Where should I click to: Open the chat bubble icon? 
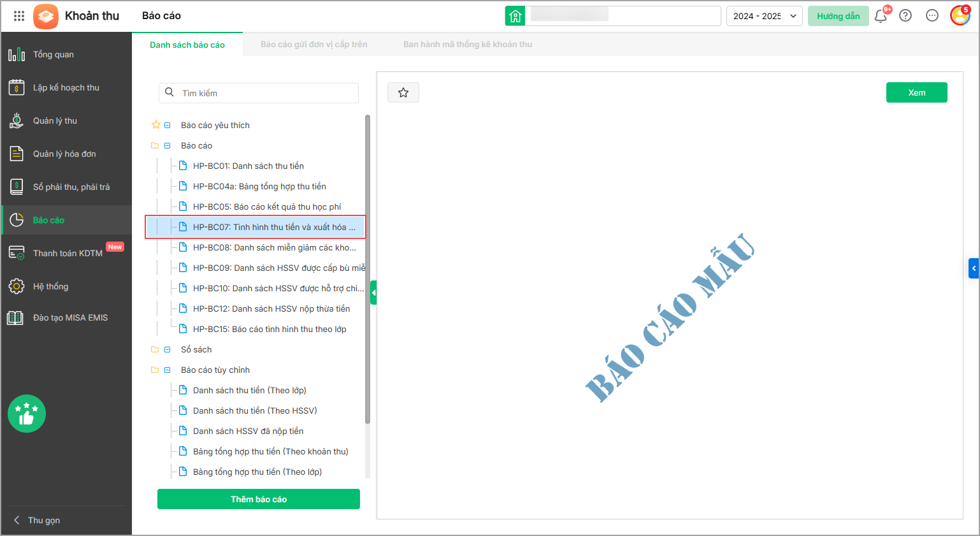click(932, 16)
